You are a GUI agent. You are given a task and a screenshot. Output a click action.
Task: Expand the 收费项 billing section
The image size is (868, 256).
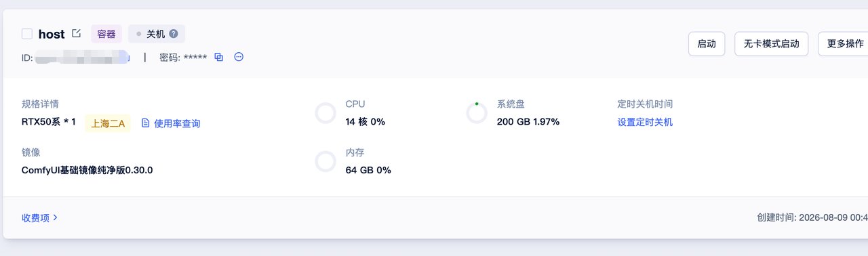pyautogui.click(x=39, y=217)
